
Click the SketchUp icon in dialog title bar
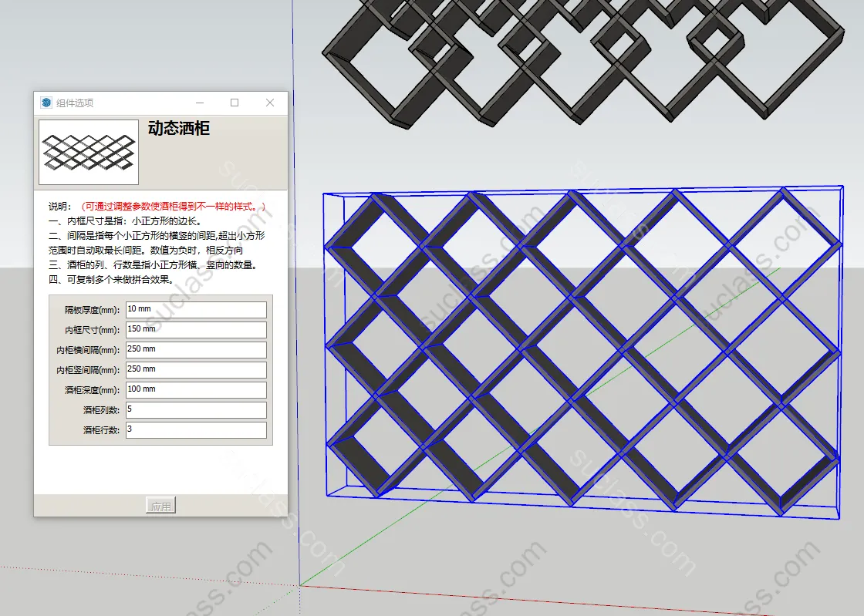[x=46, y=103]
